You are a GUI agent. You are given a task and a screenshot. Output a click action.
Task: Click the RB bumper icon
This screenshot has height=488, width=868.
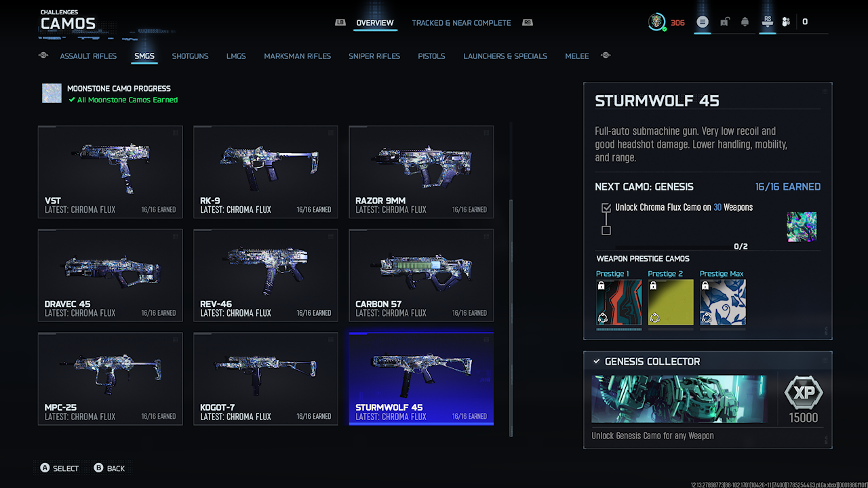[x=527, y=22]
